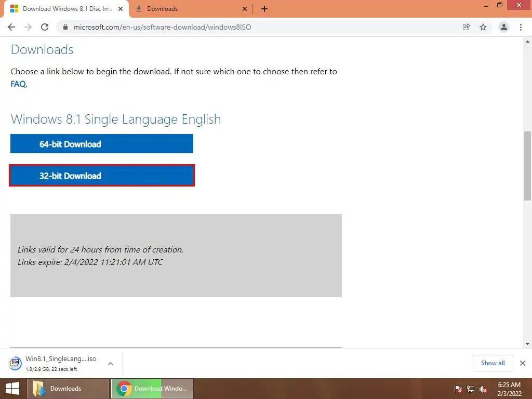This screenshot has height=399, width=532.
Task: Open the FAQ link
Action: click(18, 84)
